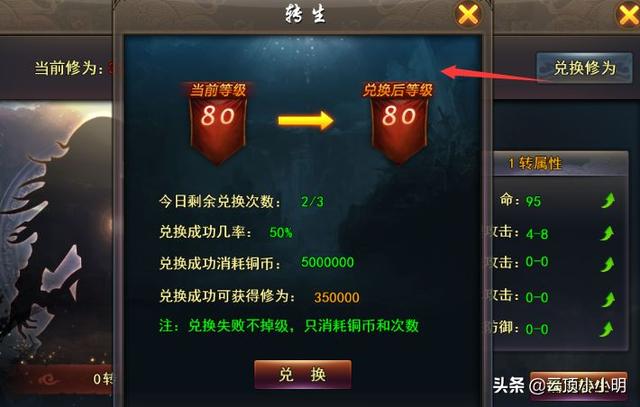Click the 当前修为 label on the left
The image size is (640, 407).
pos(69,68)
